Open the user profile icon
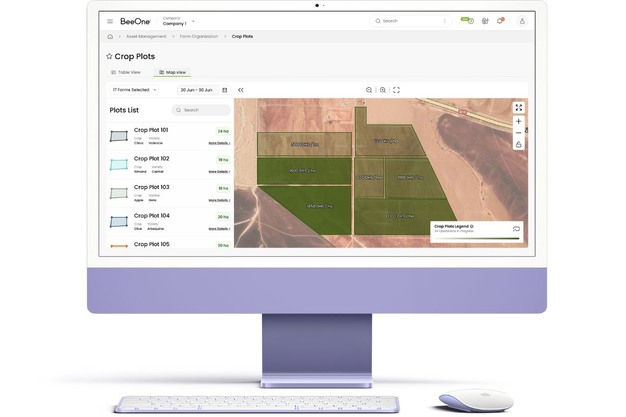The width and height of the screenshot is (626, 417). (521, 20)
